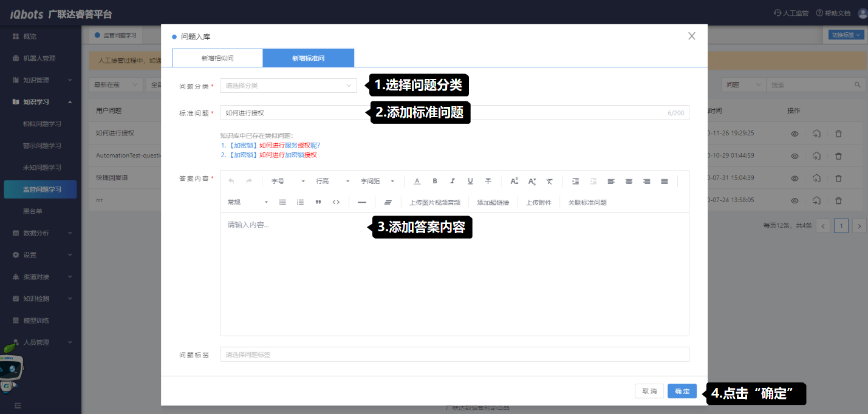Switch to the 新增相似问 tab
868x414 pixels.
[x=217, y=58]
